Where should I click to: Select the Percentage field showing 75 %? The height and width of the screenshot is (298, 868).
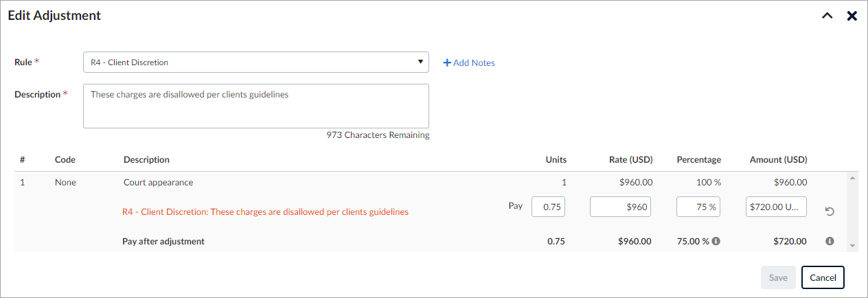[x=698, y=207]
